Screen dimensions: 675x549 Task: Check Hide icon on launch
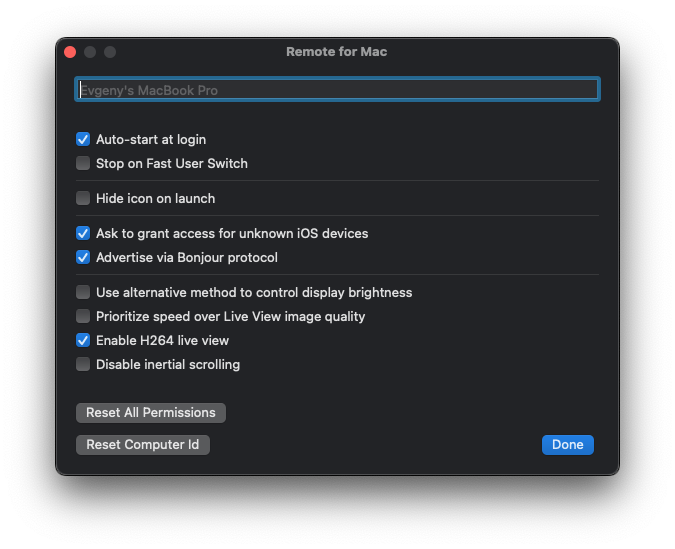pyautogui.click(x=83, y=199)
